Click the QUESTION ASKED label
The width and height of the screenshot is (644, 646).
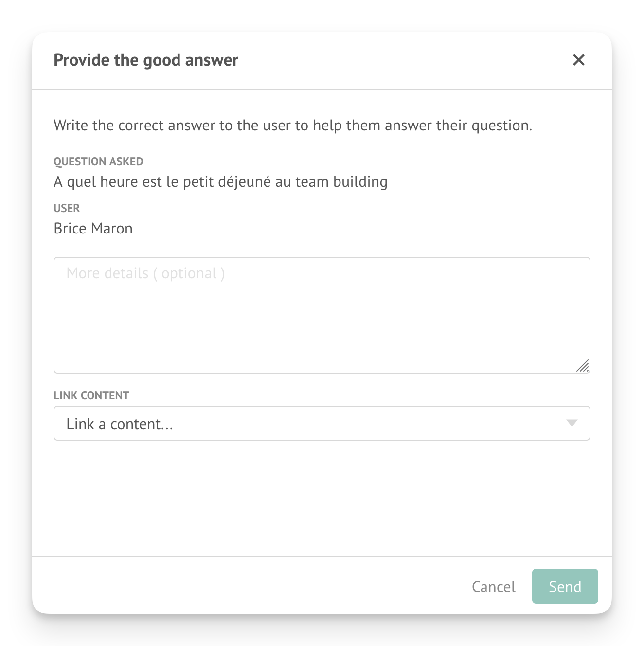[98, 161]
